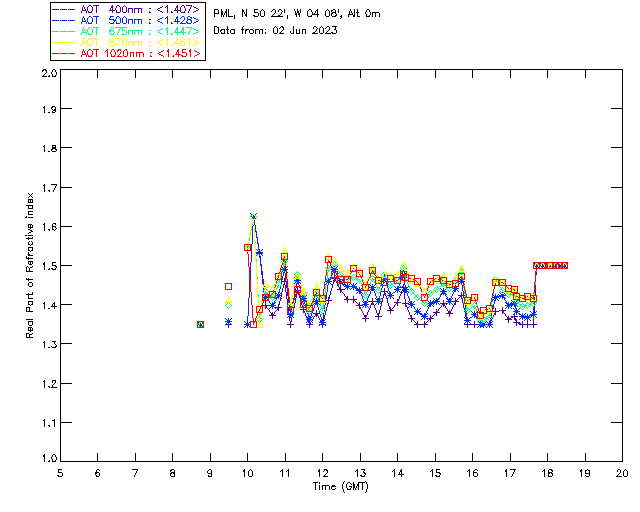The width and height of the screenshot is (640, 512).
Task: Click the 'Time (GMT)' axis label
Action: [x=340, y=487]
